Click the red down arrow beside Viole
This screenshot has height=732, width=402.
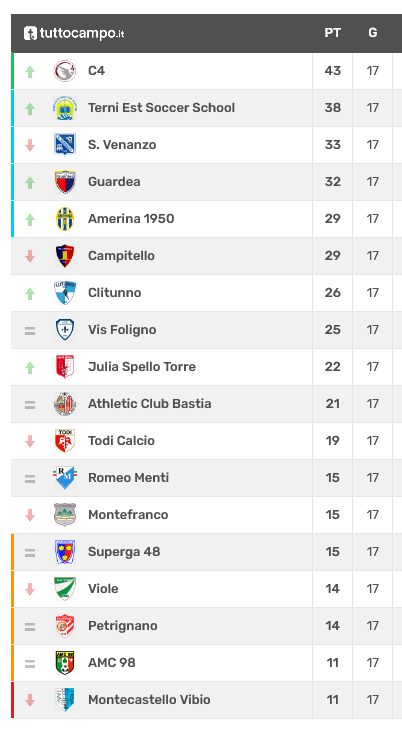[30, 589]
